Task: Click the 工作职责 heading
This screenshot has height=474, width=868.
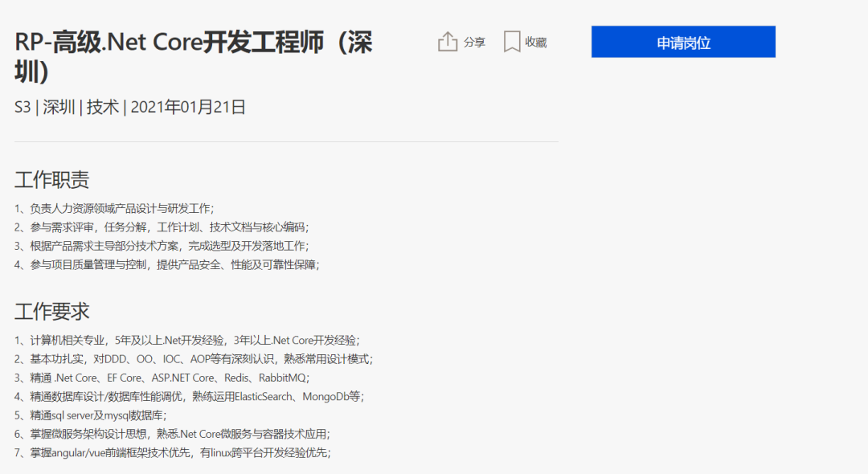Action: [52, 180]
